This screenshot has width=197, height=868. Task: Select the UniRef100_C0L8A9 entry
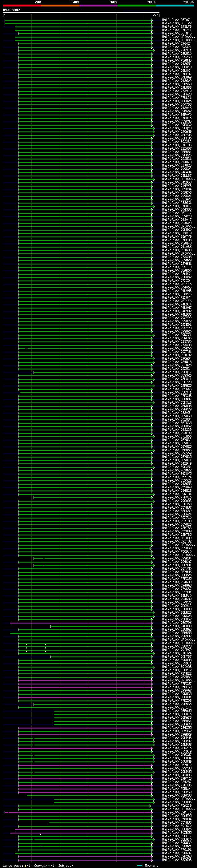pos(177,77)
